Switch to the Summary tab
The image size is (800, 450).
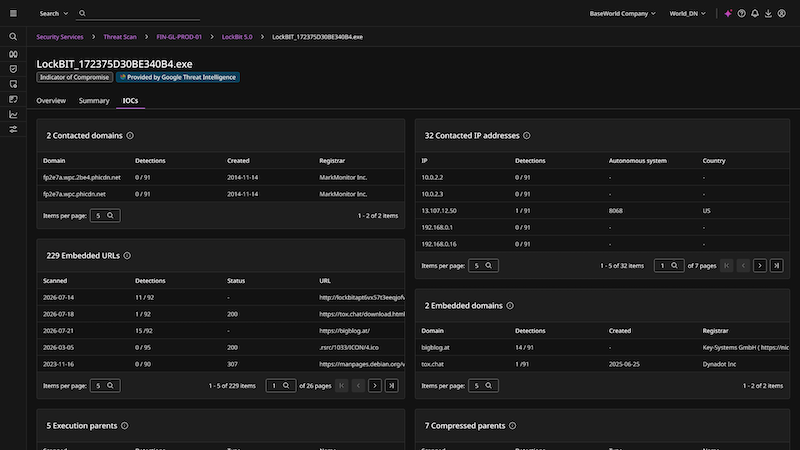[94, 101]
